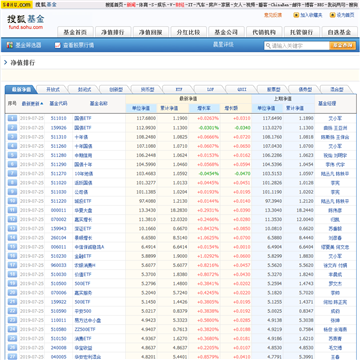Switch to the 货币型 fund tab
Screen dimensions: 360x360
[147, 89]
